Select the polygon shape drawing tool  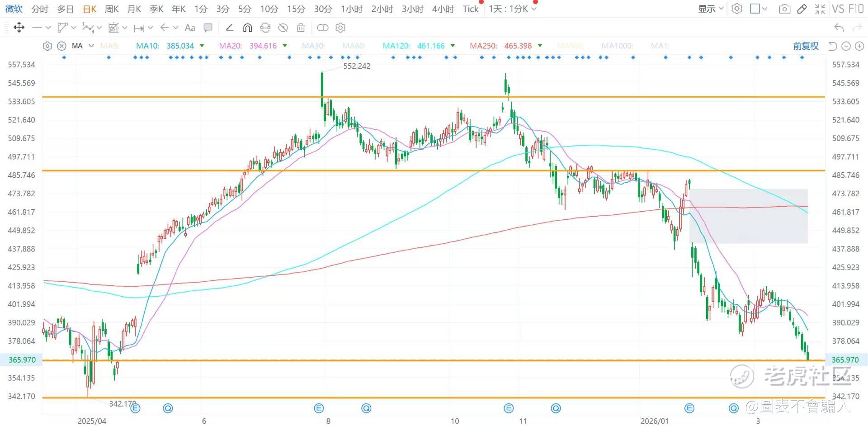pos(62,28)
